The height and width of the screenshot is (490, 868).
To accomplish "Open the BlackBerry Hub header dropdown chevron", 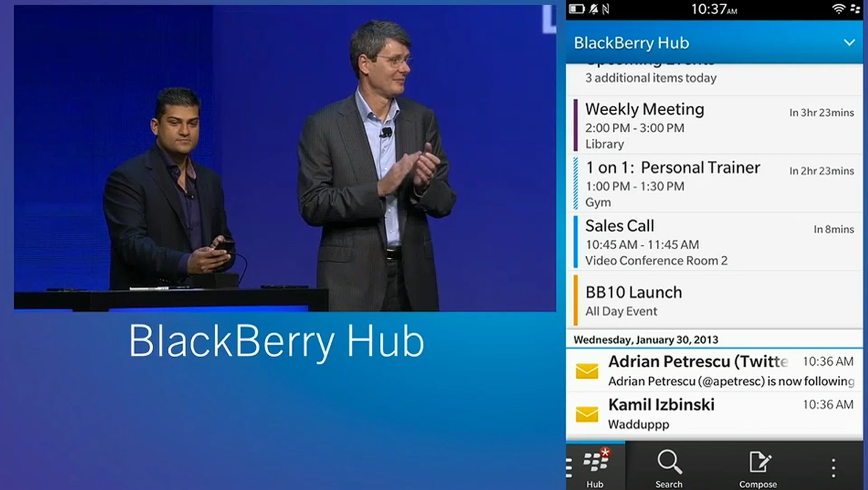I will pyautogui.click(x=849, y=43).
